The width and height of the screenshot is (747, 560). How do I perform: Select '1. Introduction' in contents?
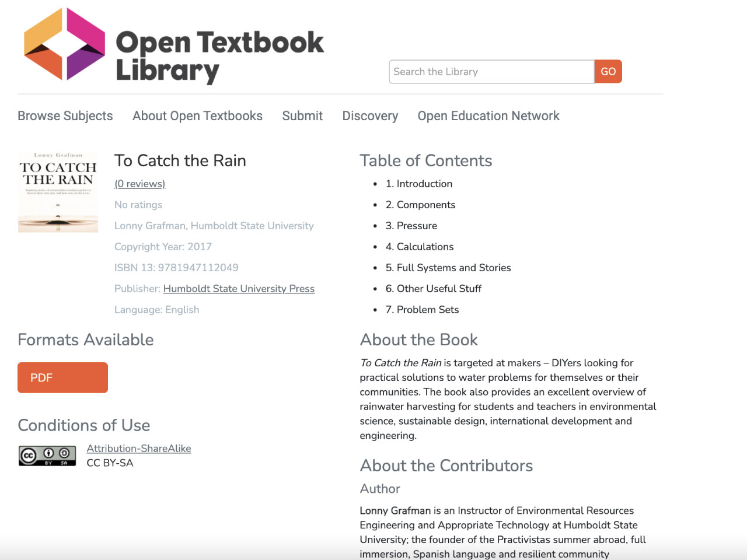pos(419,184)
